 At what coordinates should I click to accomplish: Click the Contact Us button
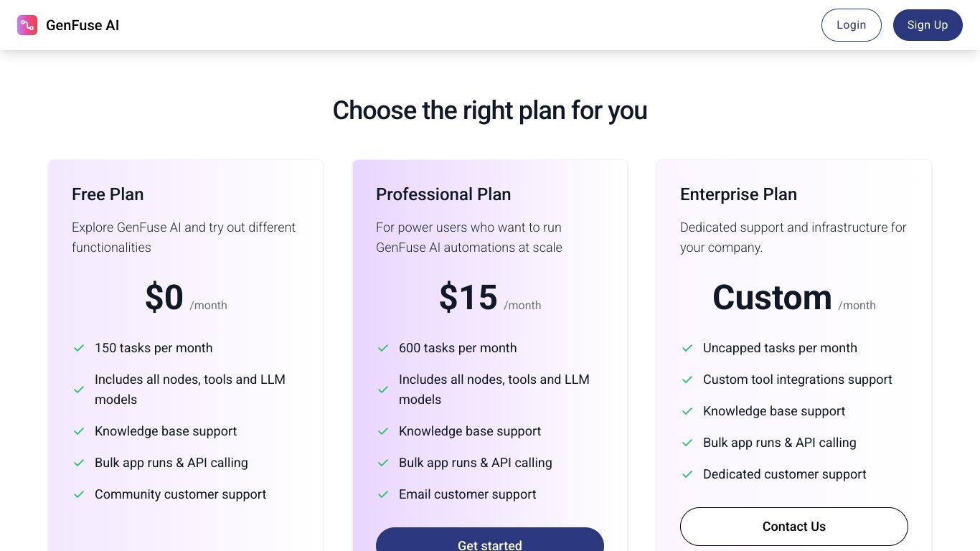point(794,527)
